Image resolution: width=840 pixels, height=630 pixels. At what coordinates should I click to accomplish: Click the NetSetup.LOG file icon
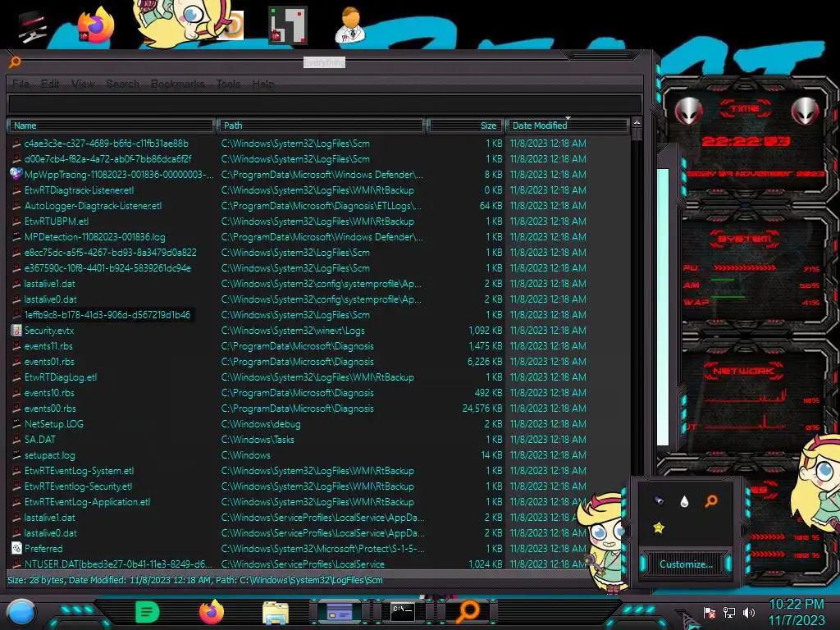[16, 423]
